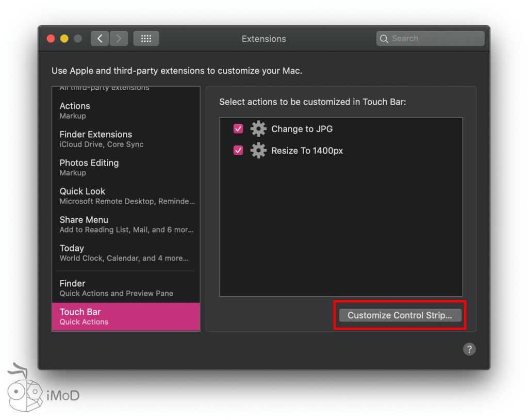528x420 pixels.
Task: Click the forward navigation arrow
Action: click(x=119, y=39)
